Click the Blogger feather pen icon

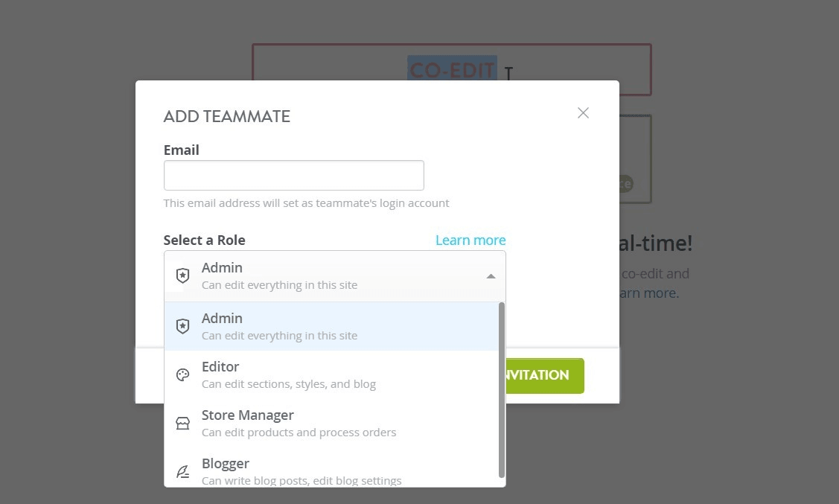pos(182,471)
